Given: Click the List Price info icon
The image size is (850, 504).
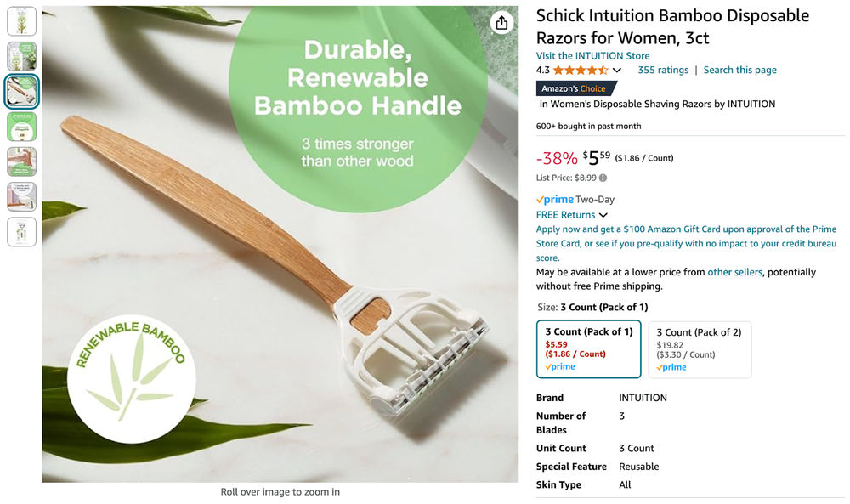Looking at the screenshot, I should (x=603, y=178).
